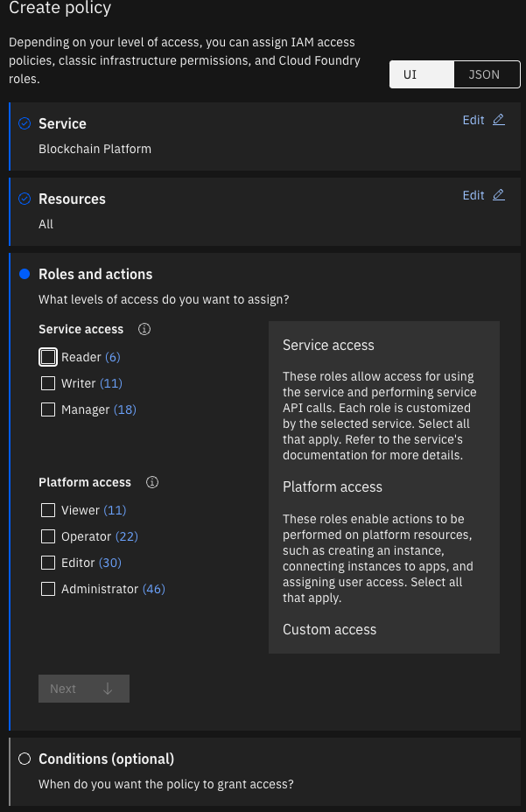526x812 pixels.
Task: Enable the Operator platform role checkbox
Action: [48, 536]
